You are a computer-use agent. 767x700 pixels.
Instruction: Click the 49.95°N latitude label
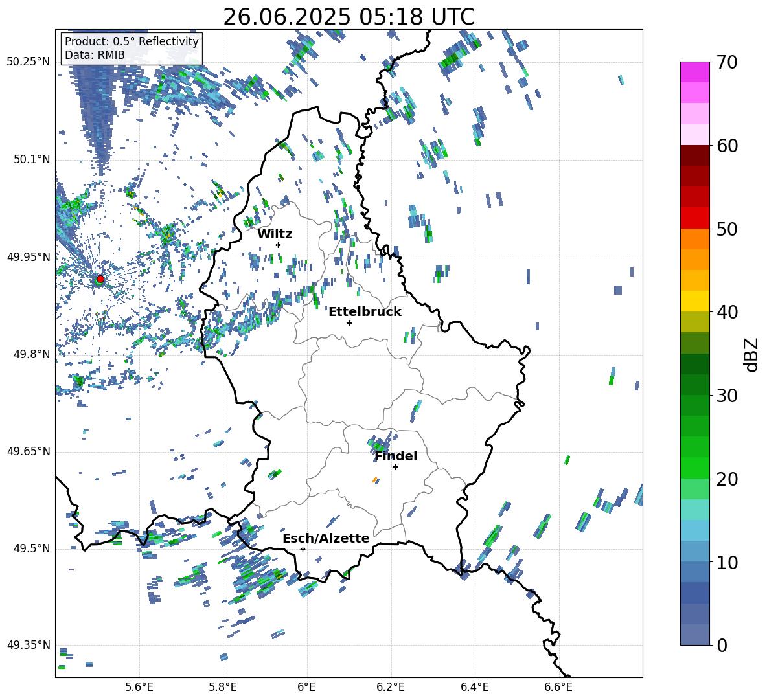29,256
